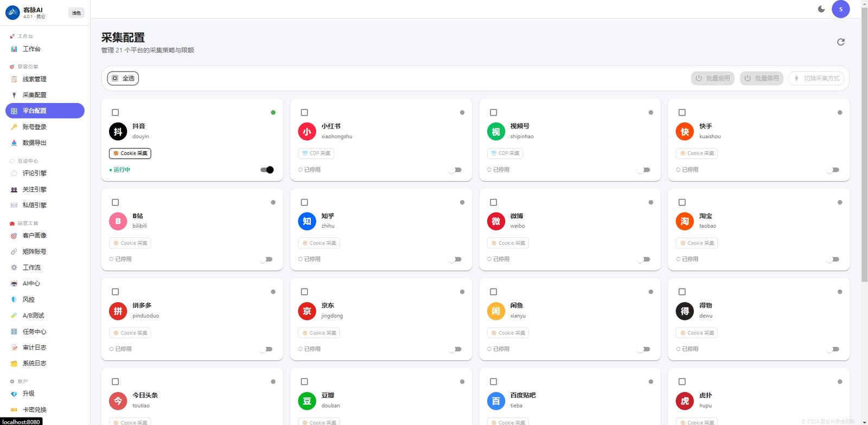The image size is (868, 425).
Task: Enable the 视频号 collection switch
Action: coord(643,170)
